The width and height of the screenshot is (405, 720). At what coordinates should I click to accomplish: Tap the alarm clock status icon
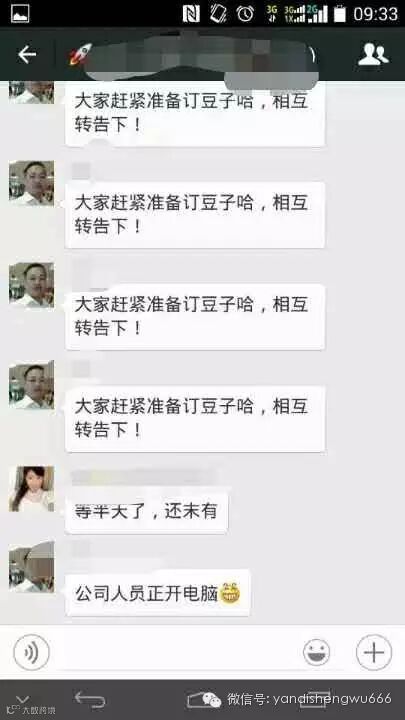click(245, 14)
